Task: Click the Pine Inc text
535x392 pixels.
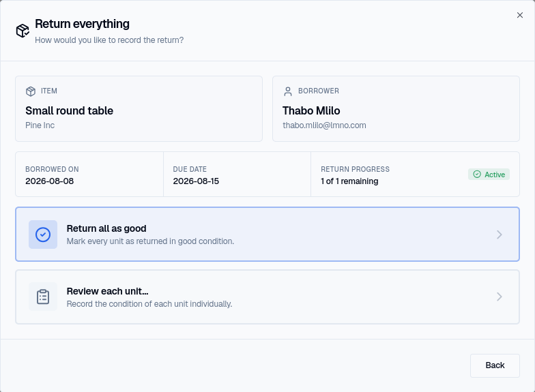Action: pyautogui.click(x=40, y=125)
